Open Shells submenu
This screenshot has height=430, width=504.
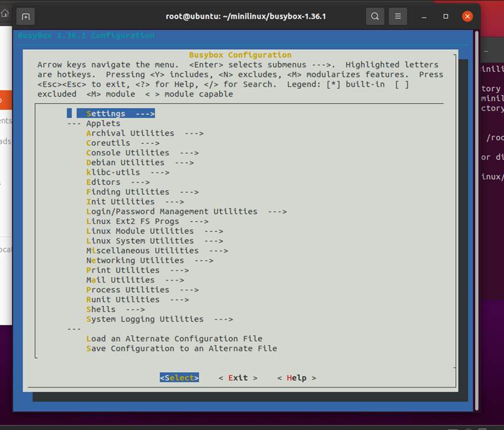coord(115,310)
